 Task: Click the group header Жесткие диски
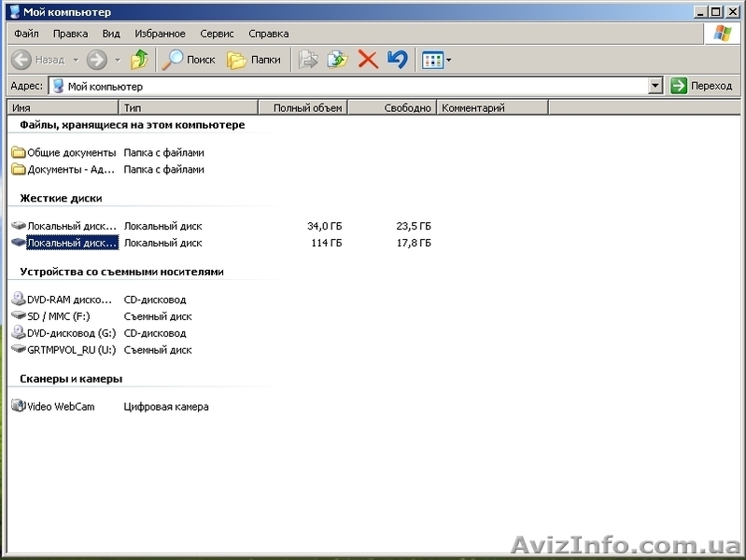click(x=61, y=199)
